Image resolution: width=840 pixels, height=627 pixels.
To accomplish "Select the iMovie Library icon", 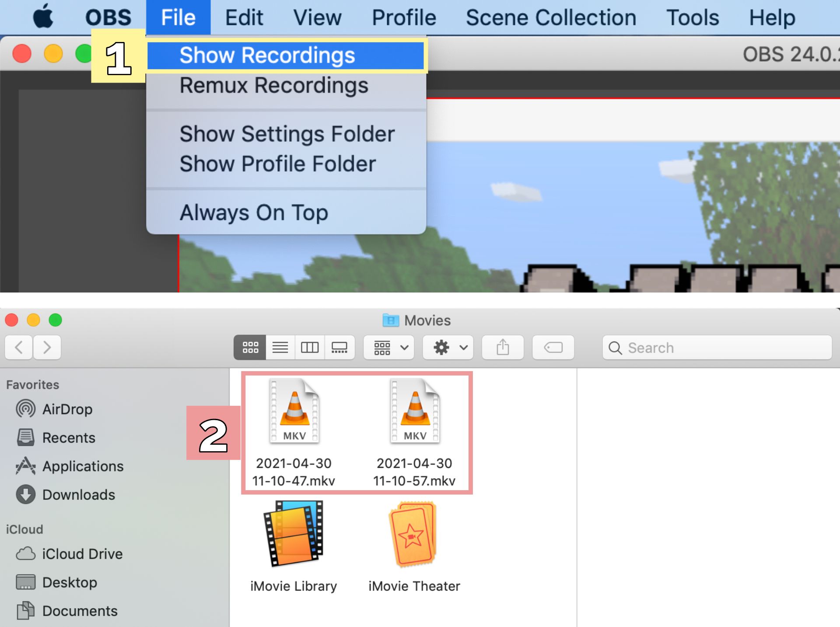I will 294,534.
